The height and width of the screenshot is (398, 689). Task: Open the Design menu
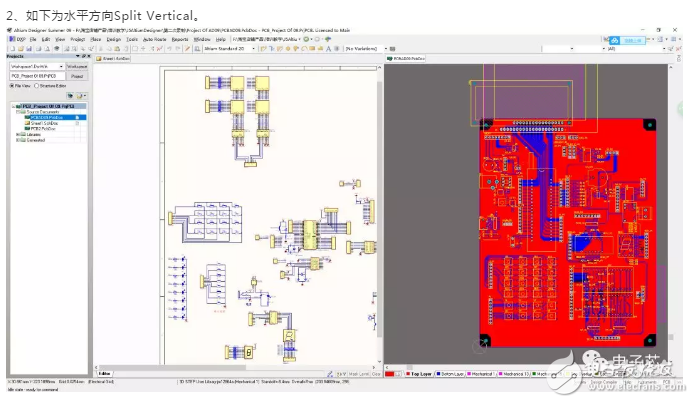[114, 40]
